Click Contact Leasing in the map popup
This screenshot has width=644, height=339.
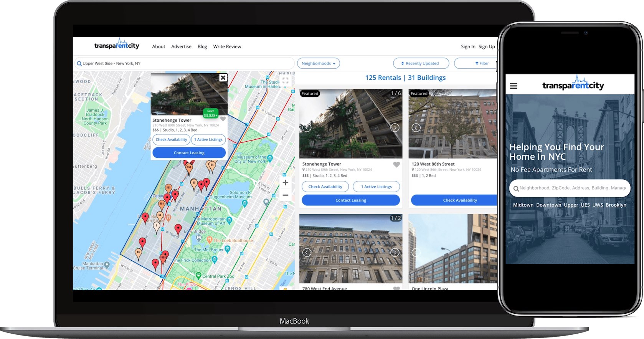(x=189, y=153)
